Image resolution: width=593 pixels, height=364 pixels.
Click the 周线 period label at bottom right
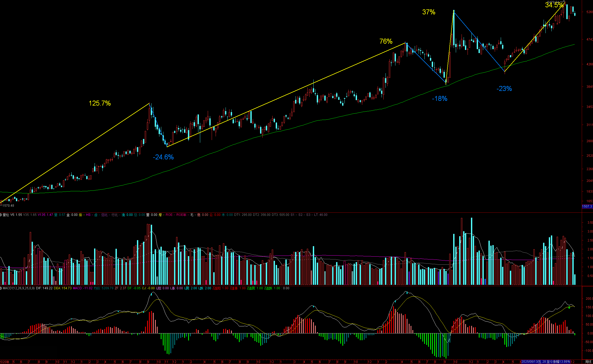[588, 362]
